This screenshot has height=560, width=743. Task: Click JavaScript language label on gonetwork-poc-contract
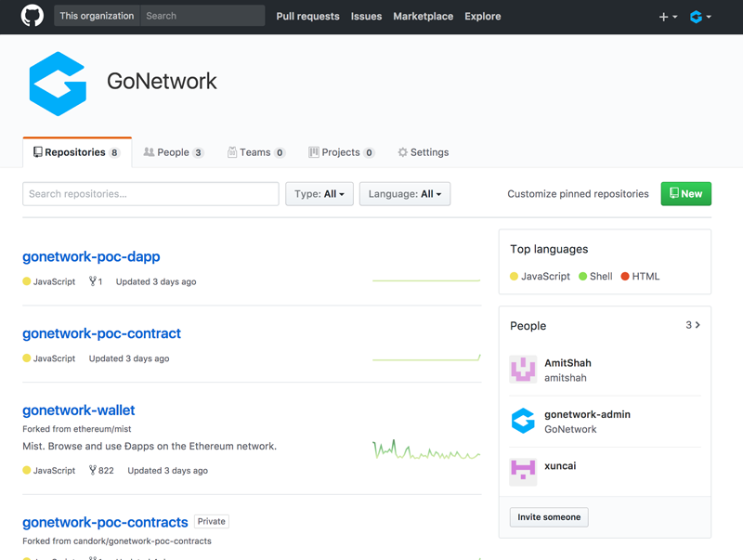[x=54, y=358]
